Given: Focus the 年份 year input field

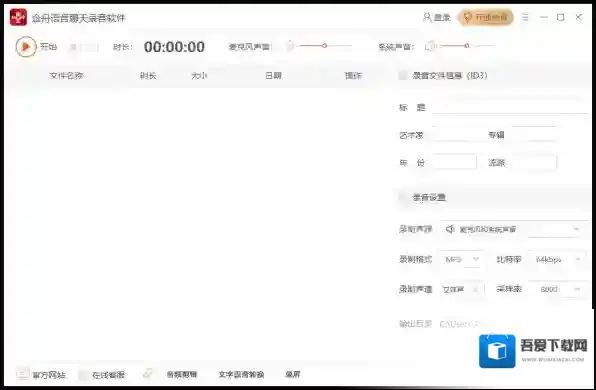Looking at the screenshot, I should coord(454,162).
